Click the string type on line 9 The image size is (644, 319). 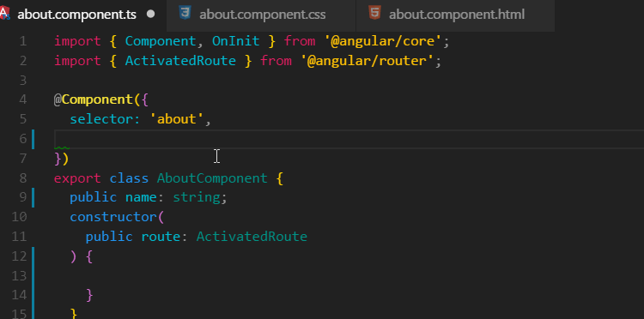(197, 197)
